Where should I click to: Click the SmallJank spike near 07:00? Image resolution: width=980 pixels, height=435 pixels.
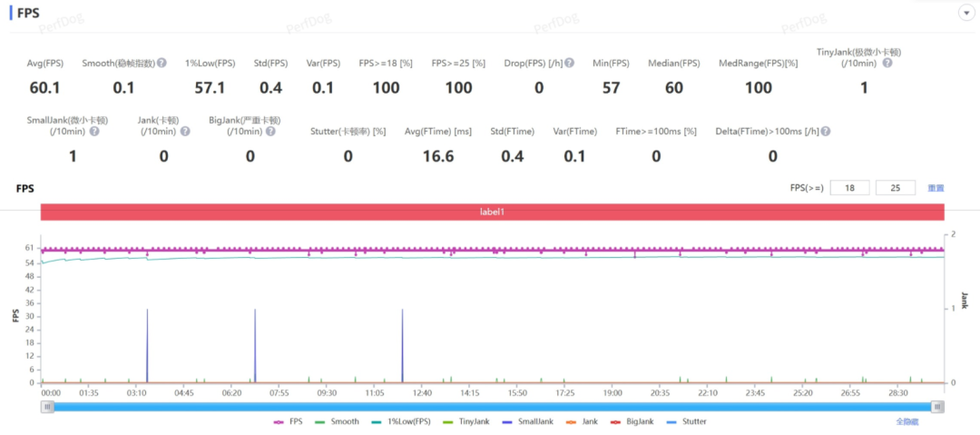(255, 344)
